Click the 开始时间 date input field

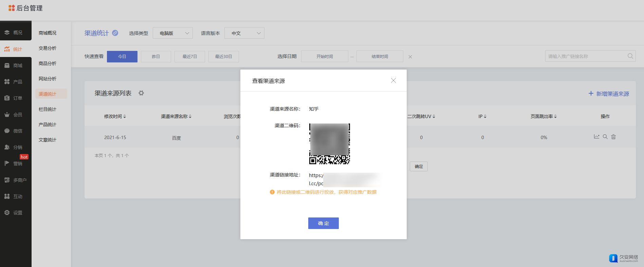325,57
